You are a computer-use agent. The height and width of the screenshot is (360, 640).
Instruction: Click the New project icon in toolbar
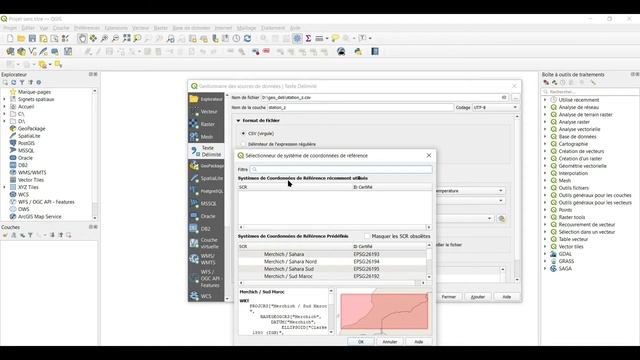point(10,38)
